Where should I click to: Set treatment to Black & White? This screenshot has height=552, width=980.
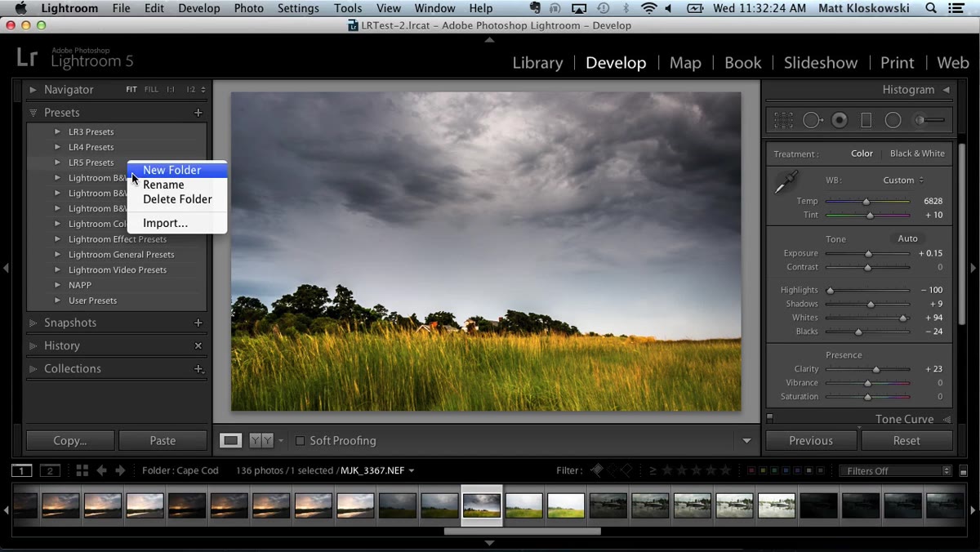pos(917,154)
